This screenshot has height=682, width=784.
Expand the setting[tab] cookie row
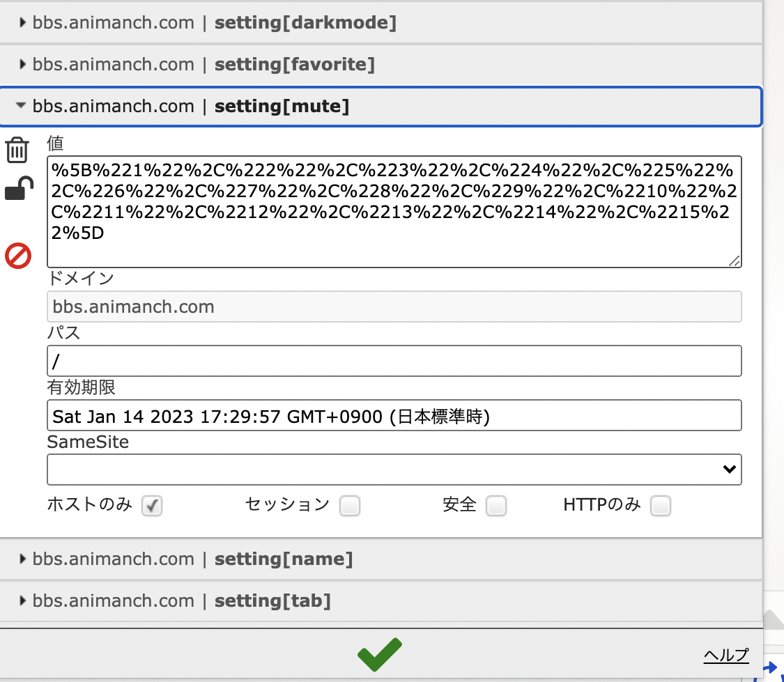(381, 601)
